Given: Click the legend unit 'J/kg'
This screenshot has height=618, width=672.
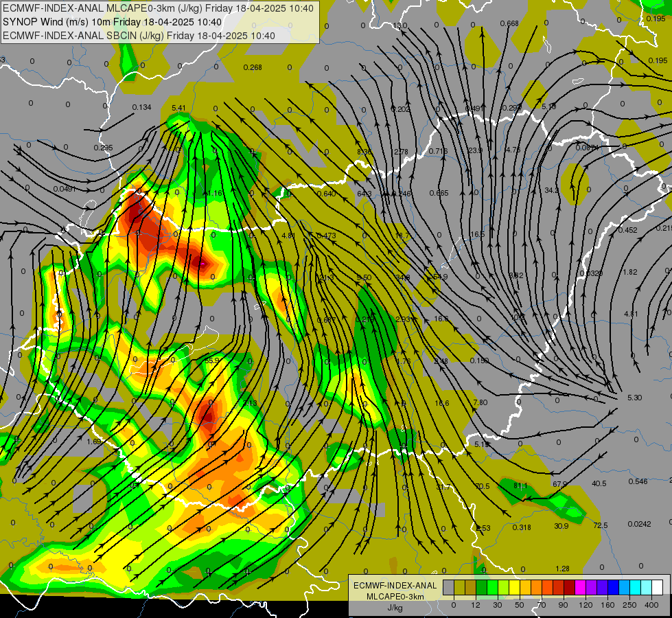Looking at the screenshot, I should click(395, 608).
